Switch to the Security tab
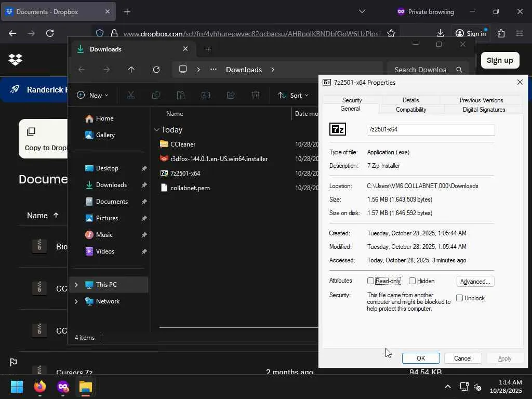 pyautogui.click(x=352, y=100)
